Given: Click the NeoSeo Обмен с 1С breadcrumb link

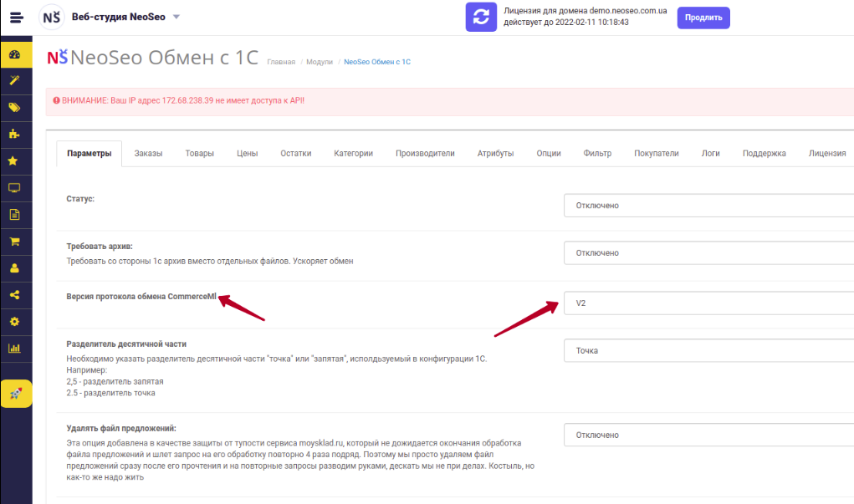Looking at the screenshot, I should pyautogui.click(x=377, y=62).
